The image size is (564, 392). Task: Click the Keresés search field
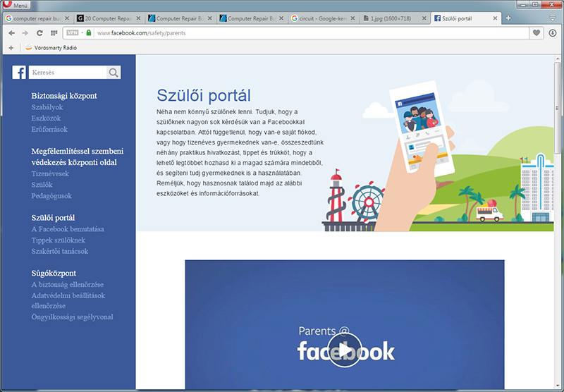(68, 73)
